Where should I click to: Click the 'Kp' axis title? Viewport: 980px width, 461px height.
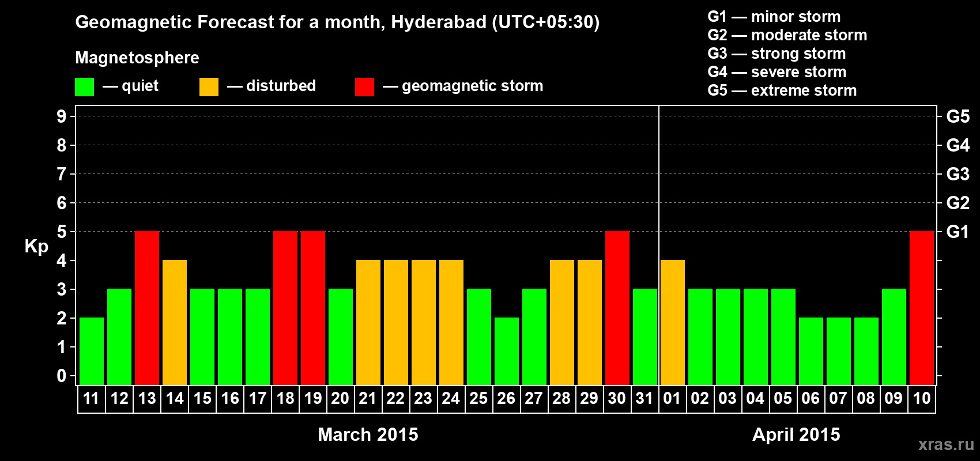pyautogui.click(x=36, y=247)
